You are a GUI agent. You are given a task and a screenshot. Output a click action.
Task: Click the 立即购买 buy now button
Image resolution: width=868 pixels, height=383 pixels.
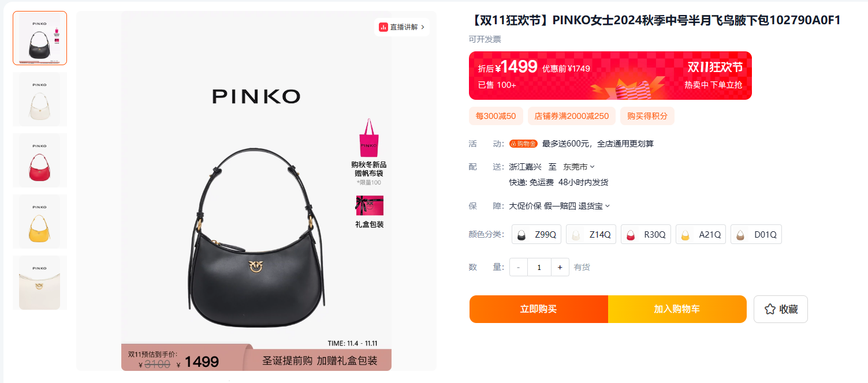pos(539,309)
